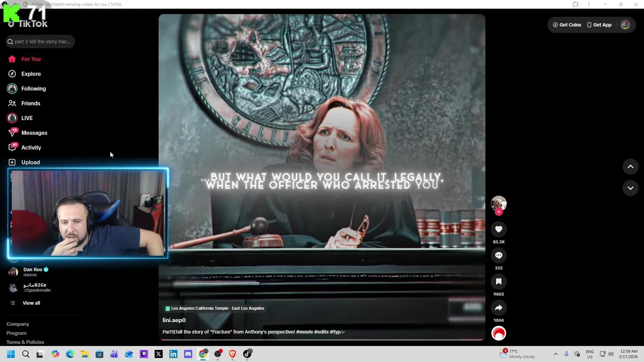644x362 pixels.
Task: Open OBS Studio from the taskbar
Action: click(x=218, y=354)
